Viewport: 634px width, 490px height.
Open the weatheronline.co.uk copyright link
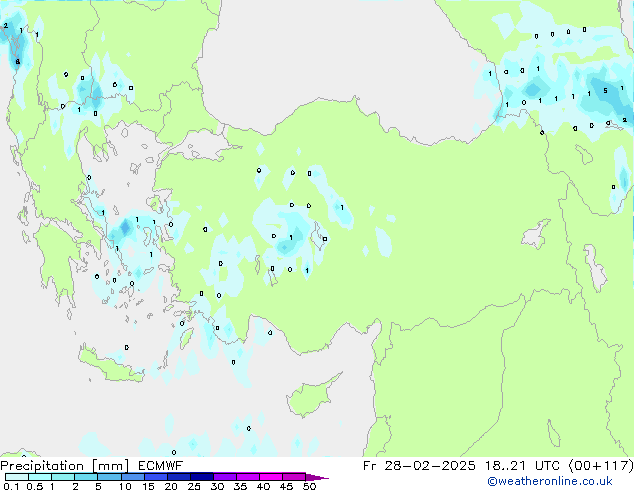550,481
